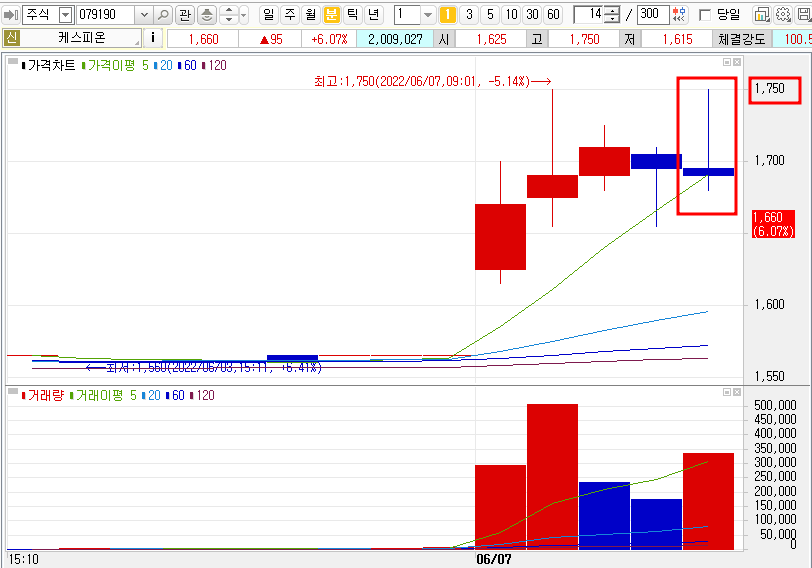
Task: Click the alarm bell icon
Action: point(207,14)
